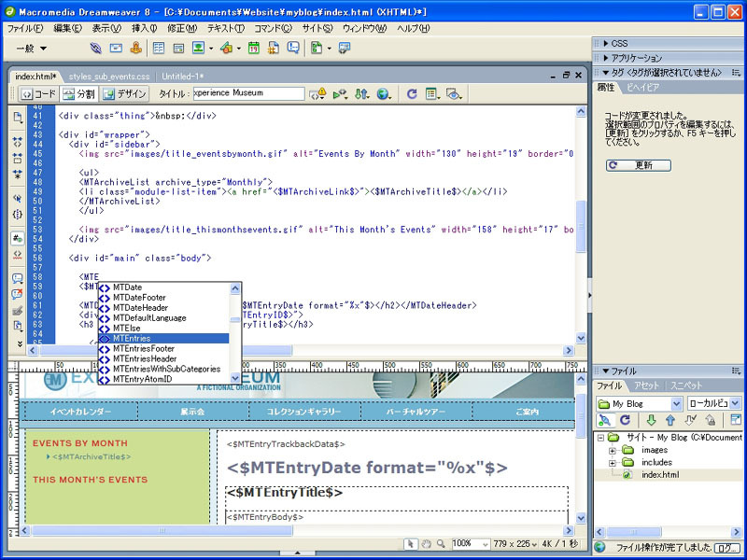Screen dimensions: 747x560
Task: Get files with green down arrow
Action: [651, 420]
